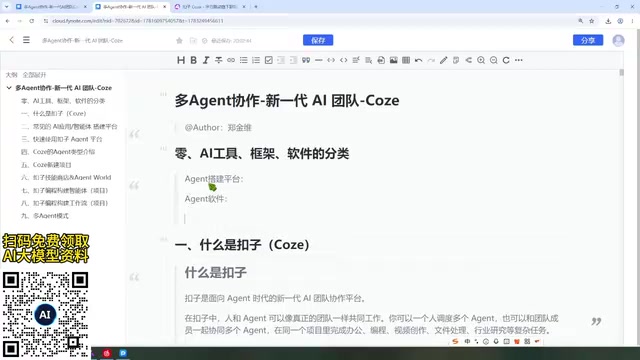
Task: Click the red app icon in the taskbar
Action: (107, 353)
